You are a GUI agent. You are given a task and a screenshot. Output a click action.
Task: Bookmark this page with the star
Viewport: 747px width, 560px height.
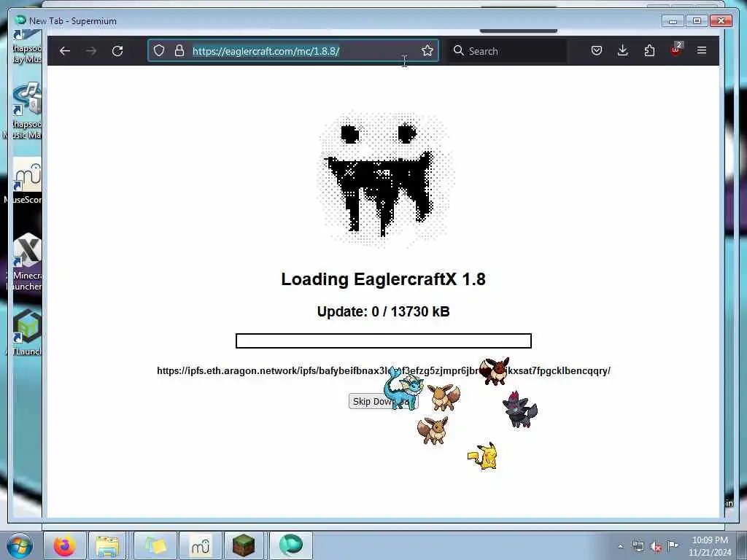coord(427,50)
